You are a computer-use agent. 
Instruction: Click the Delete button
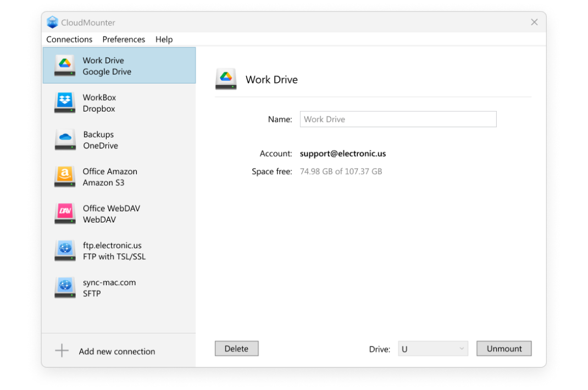tap(236, 348)
